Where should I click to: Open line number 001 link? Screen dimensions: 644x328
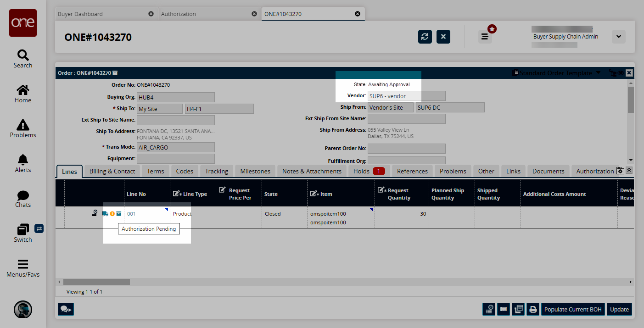click(x=131, y=214)
